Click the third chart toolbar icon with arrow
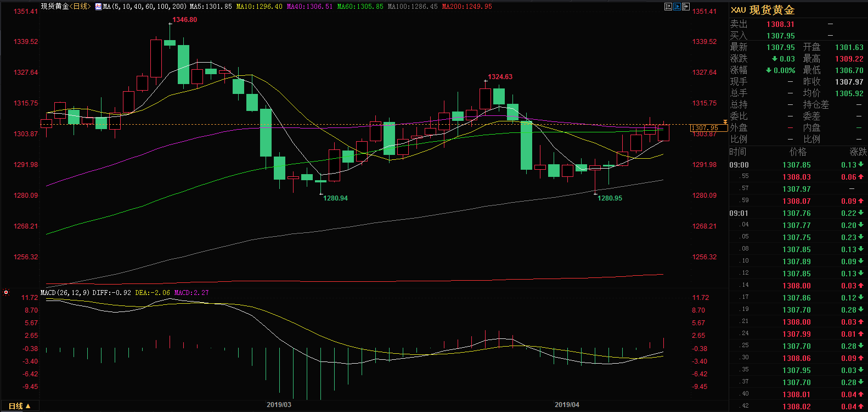Image resolution: width=868 pixels, height=412 pixels. [686, 7]
